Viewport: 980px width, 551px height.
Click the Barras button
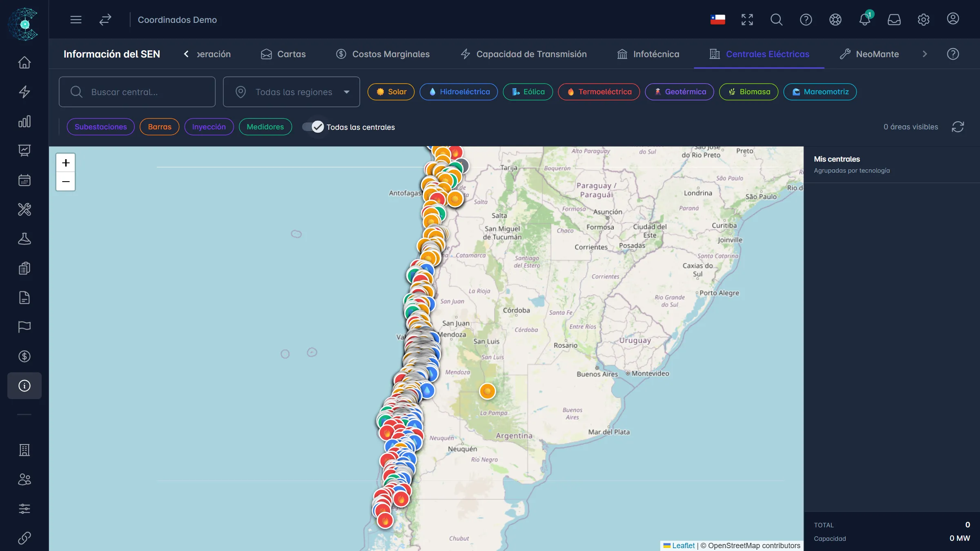click(159, 127)
